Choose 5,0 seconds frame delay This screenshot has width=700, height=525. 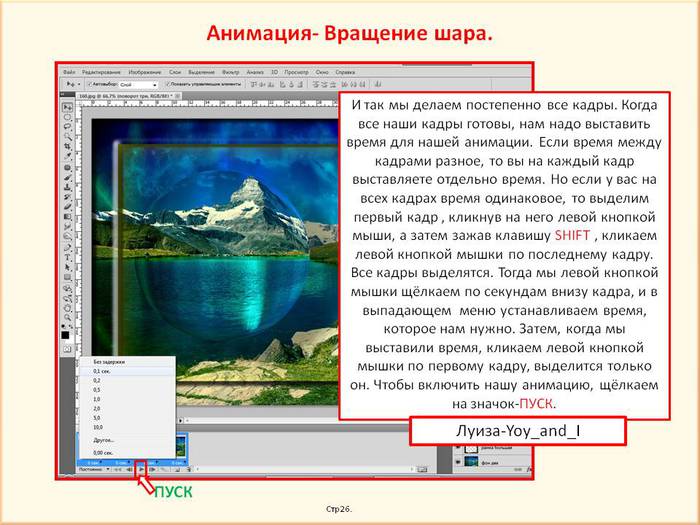click(127, 418)
